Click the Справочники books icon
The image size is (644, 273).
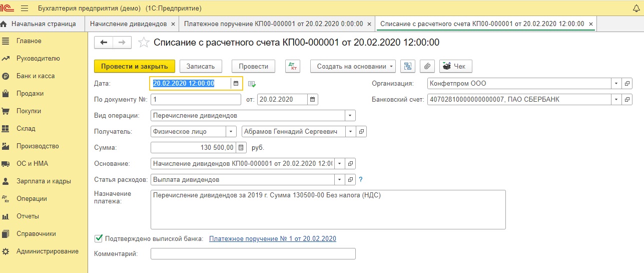[x=6, y=234]
